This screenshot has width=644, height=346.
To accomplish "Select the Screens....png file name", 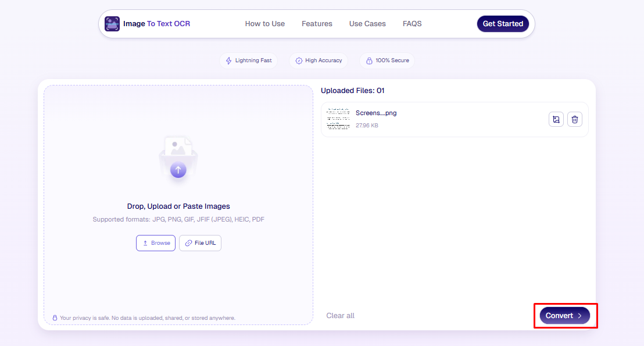I will pyautogui.click(x=376, y=113).
